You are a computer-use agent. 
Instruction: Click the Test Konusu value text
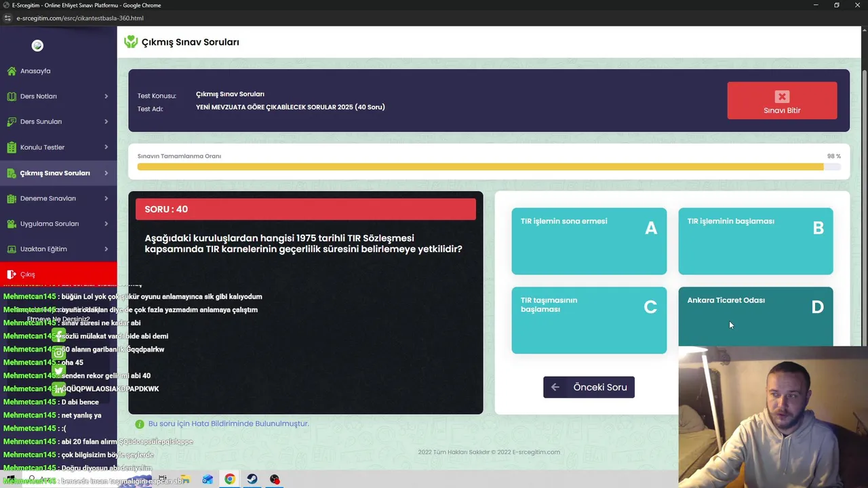tap(230, 94)
